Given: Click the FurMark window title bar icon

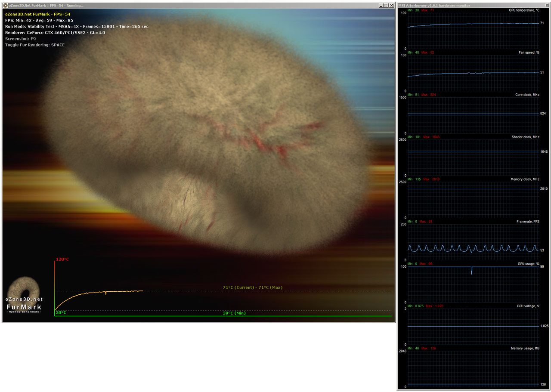Looking at the screenshot, I should coord(5,5).
